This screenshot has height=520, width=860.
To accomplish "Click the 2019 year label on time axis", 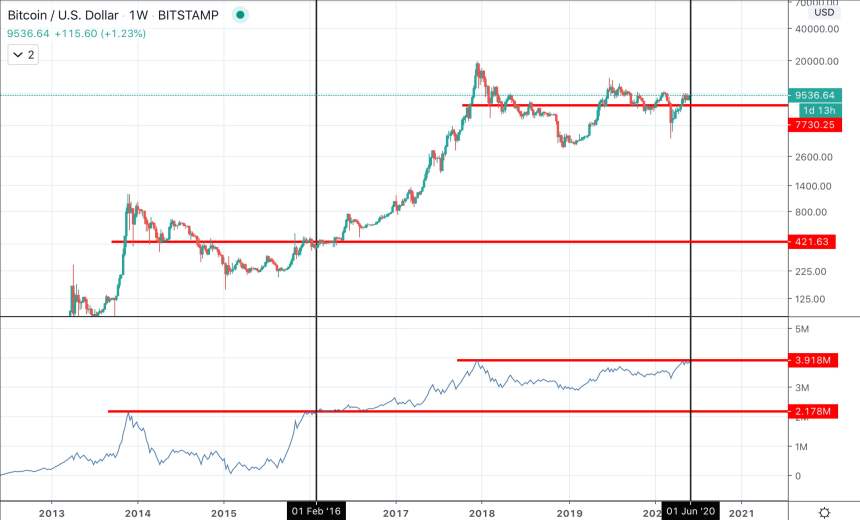I will [x=569, y=513].
